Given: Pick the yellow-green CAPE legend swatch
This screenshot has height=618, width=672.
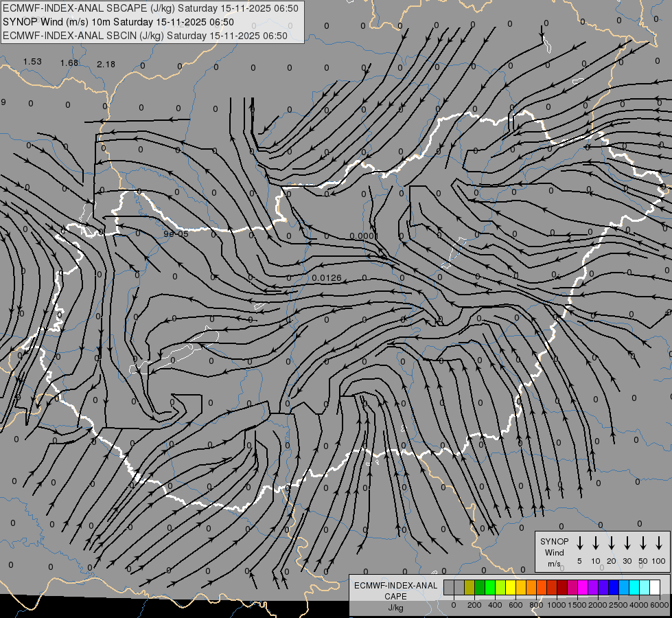Looking at the screenshot, I should (x=500, y=587).
